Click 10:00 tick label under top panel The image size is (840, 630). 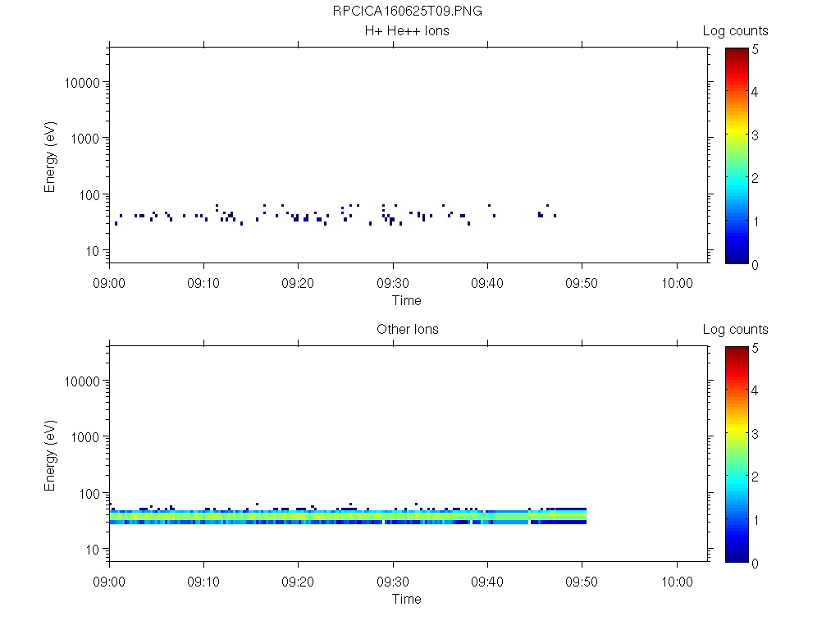coord(677,283)
